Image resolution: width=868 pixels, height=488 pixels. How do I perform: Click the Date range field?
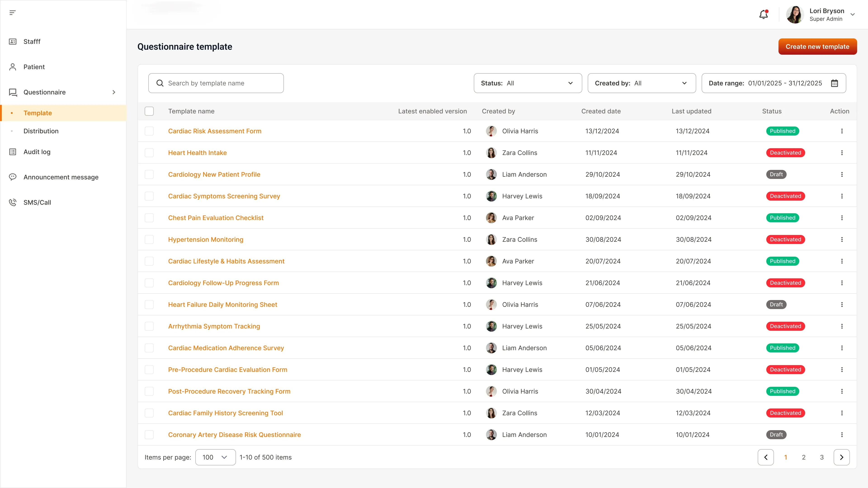tap(774, 83)
